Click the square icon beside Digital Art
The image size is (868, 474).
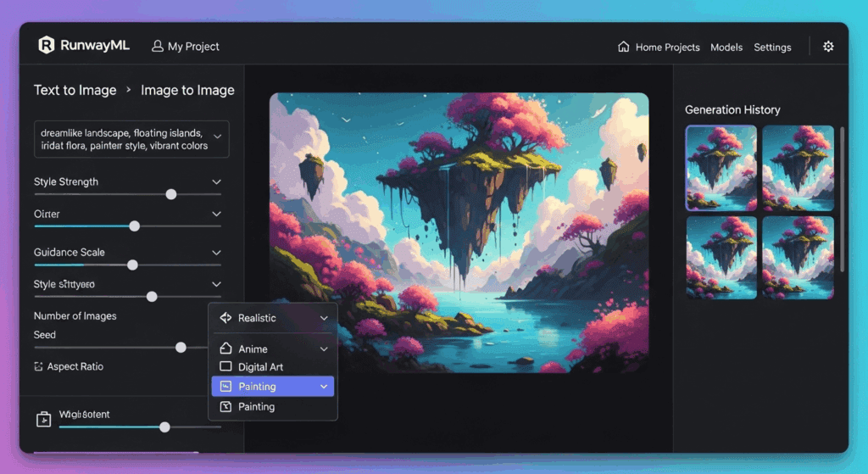coord(225,367)
